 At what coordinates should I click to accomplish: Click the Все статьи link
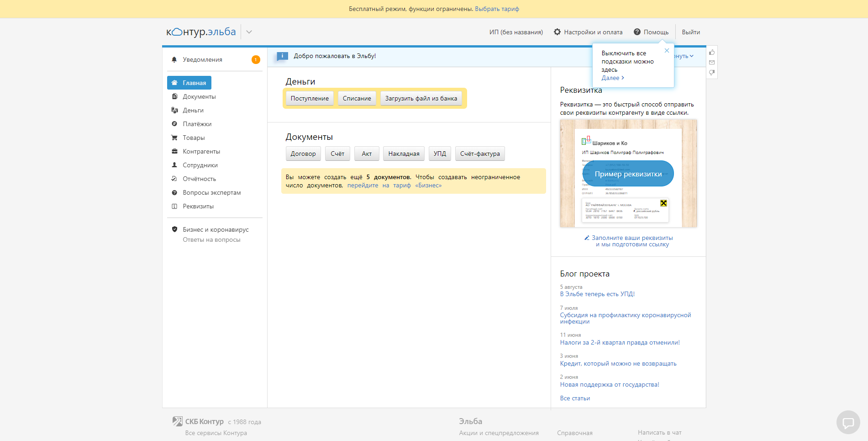pyautogui.click(x=575, y=398)
